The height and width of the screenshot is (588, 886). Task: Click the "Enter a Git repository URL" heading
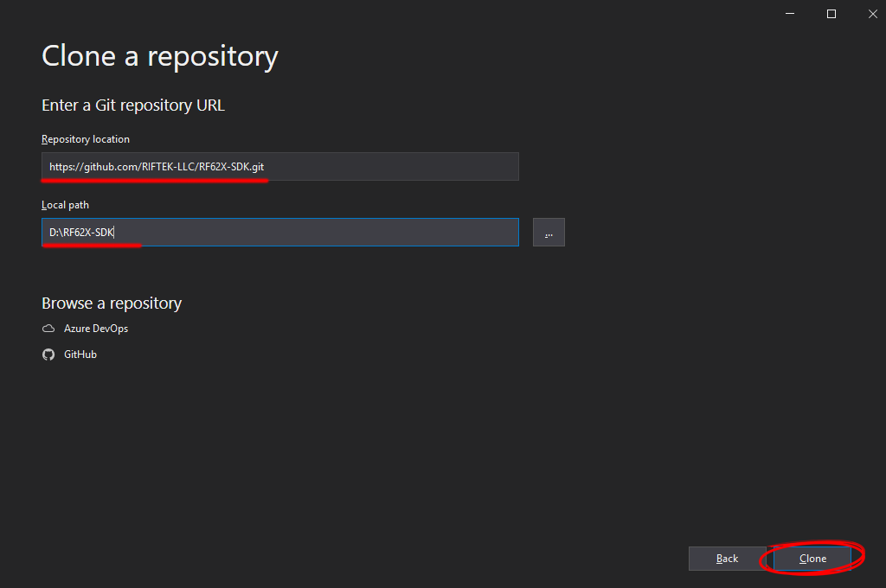tap(133, 105)
